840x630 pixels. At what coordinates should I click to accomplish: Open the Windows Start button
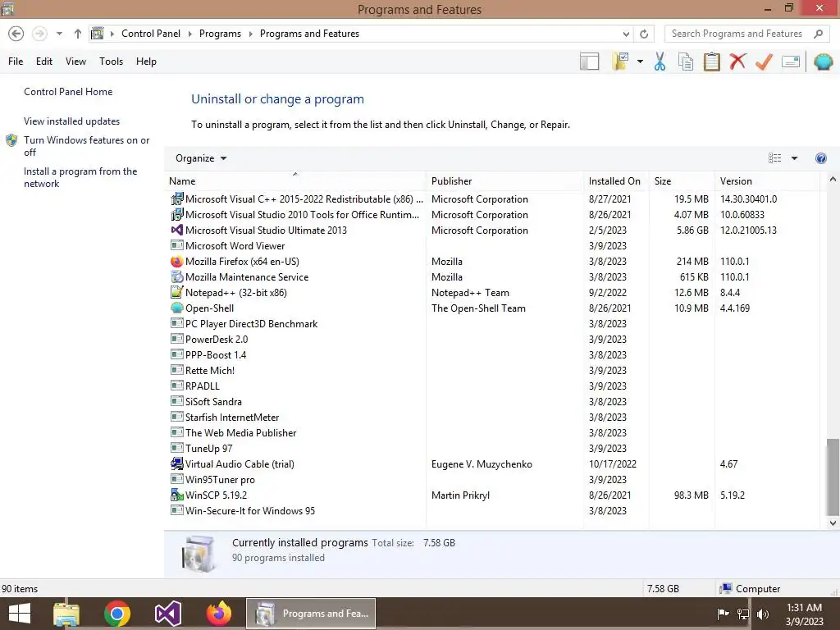pos(20,614)
